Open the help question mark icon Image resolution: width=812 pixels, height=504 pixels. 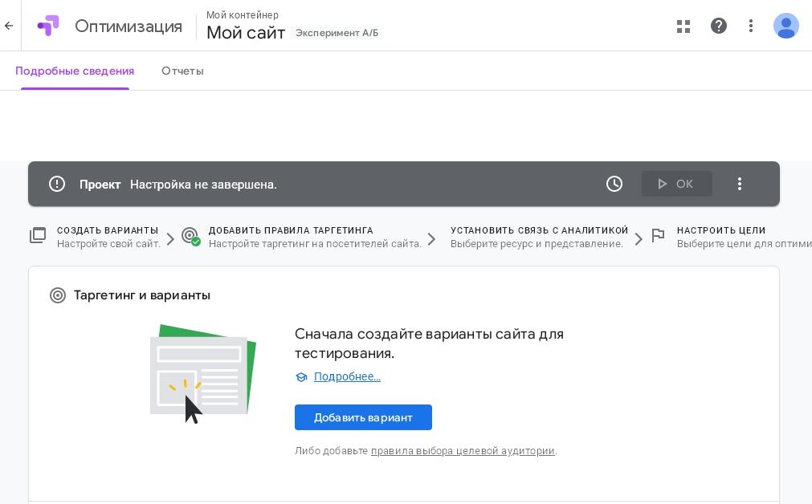pyautogui.click(x=719, y=26)
